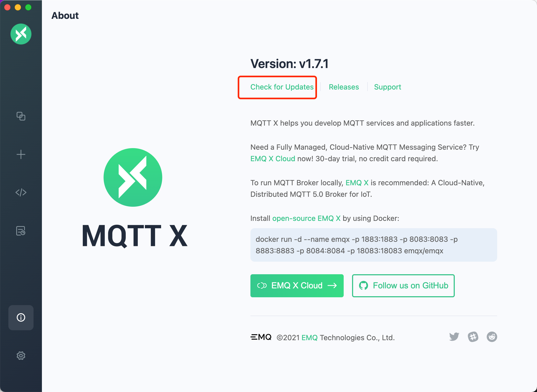Navigate to the About info icon
Screen dimensions: 537x392
(20, 317)
